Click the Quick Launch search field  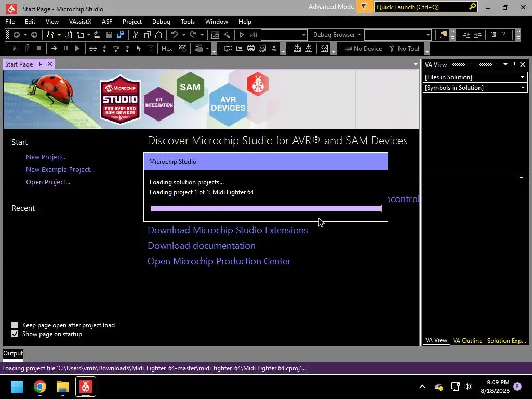[426, 7]
